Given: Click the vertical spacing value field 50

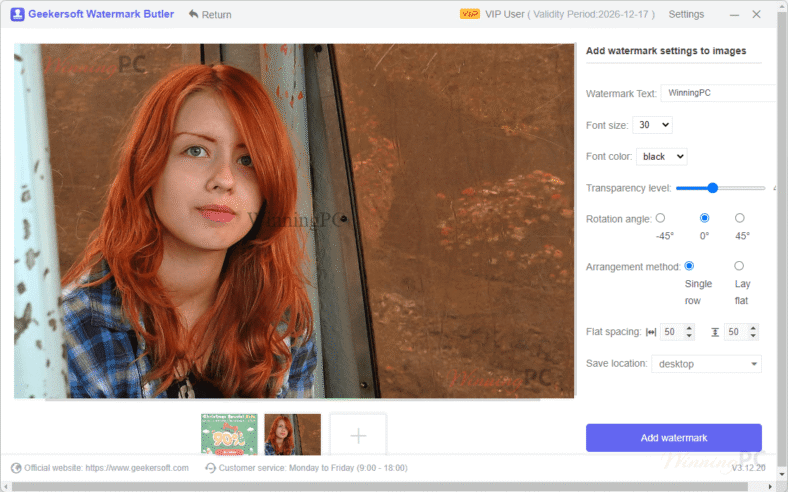Looking at the screenshot, I should tap(735, 332).
